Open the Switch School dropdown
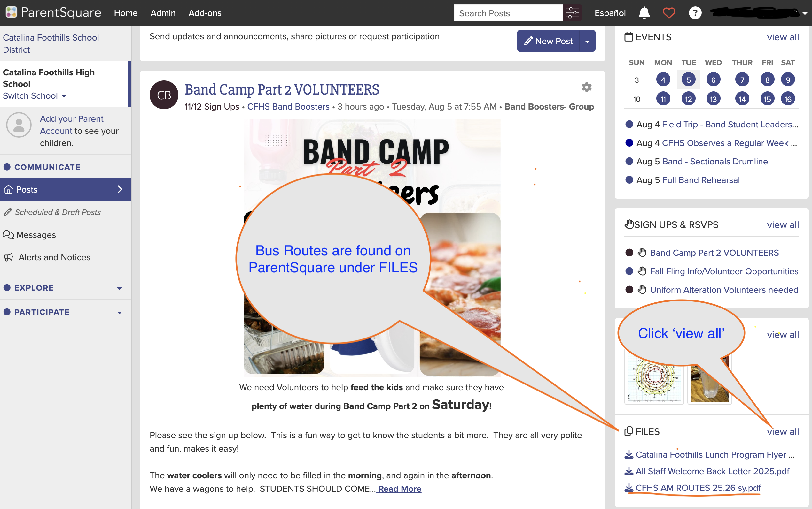 click(x=35, y=96)
